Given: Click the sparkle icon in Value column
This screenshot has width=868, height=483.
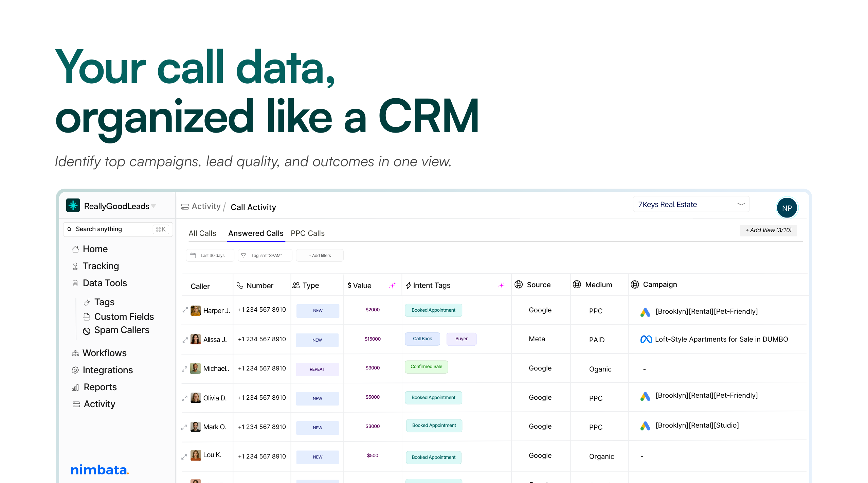Looking at the screenshot, I should [x=392, y=286].
